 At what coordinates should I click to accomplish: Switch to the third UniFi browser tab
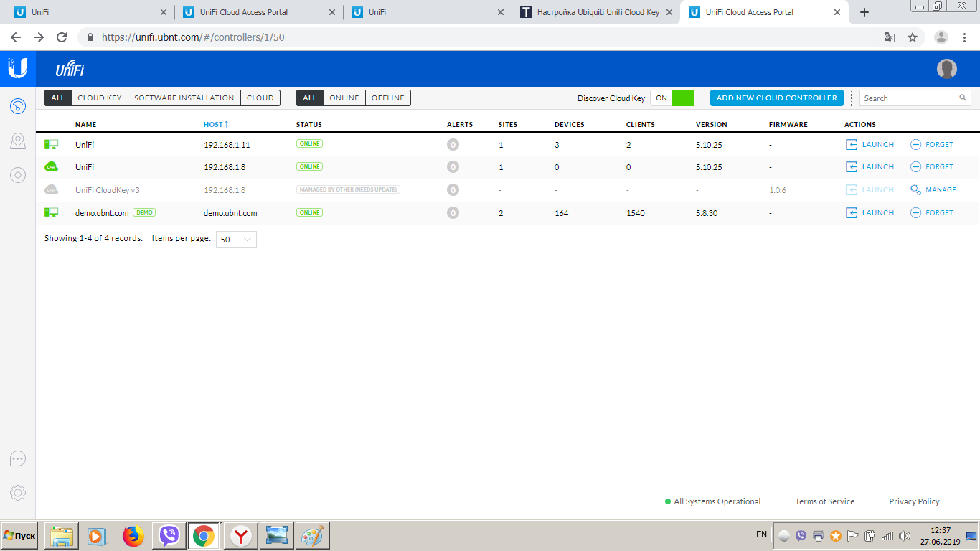[x=428, y=12]
